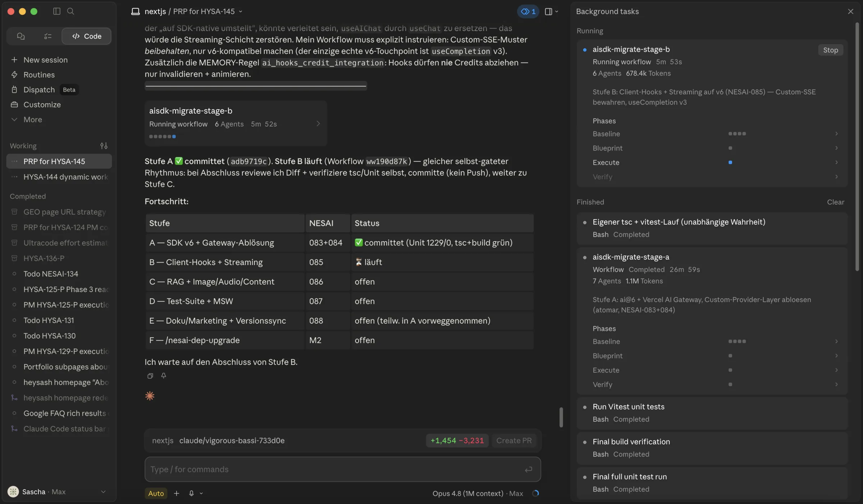The width and height of the screenshot is (863, 504).
Task: Click the Create PR button
Action: [x=514, y=440]
